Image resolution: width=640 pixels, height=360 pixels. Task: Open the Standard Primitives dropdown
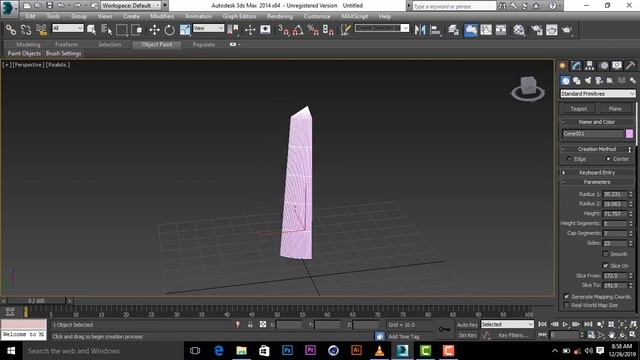(x=598, y=94)
